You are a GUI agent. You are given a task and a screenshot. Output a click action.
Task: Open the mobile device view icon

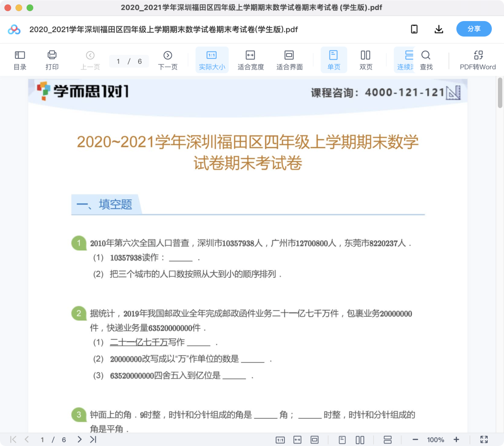[414, 29]
